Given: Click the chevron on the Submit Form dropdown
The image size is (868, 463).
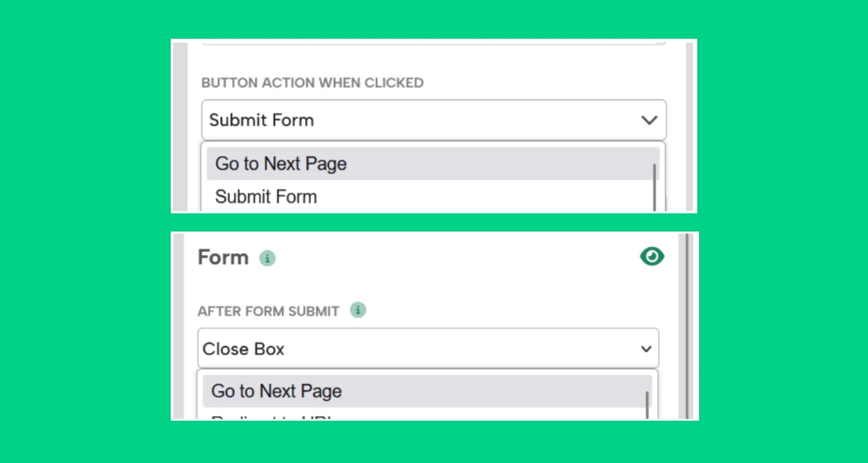Looking at the screenshot, I should pyautogui.click(x=649, y=120).
